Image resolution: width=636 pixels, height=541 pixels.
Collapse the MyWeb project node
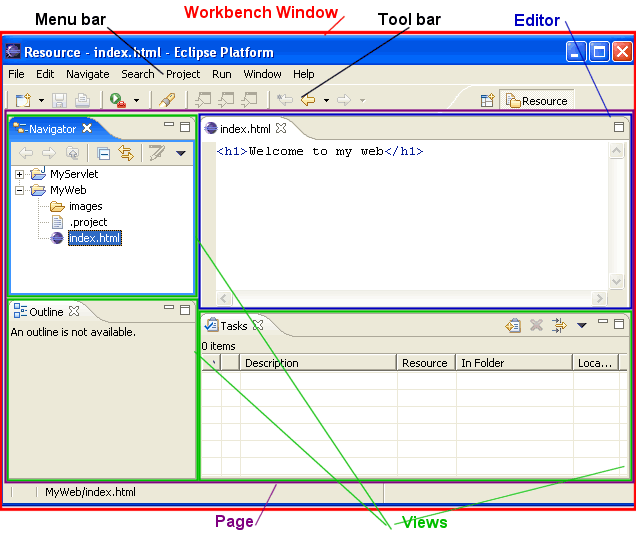coord(19,190)
